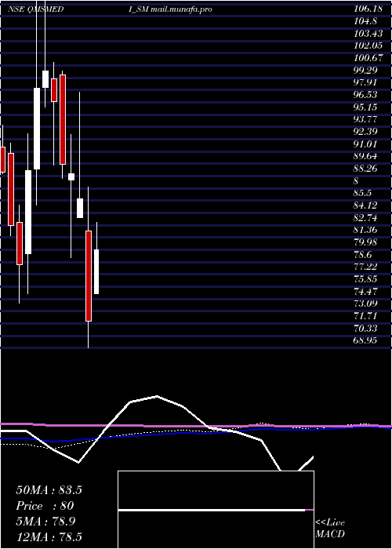Click price level 88.26
The width and height of the screenshot is (392, 549).
(x=365, y=169)
